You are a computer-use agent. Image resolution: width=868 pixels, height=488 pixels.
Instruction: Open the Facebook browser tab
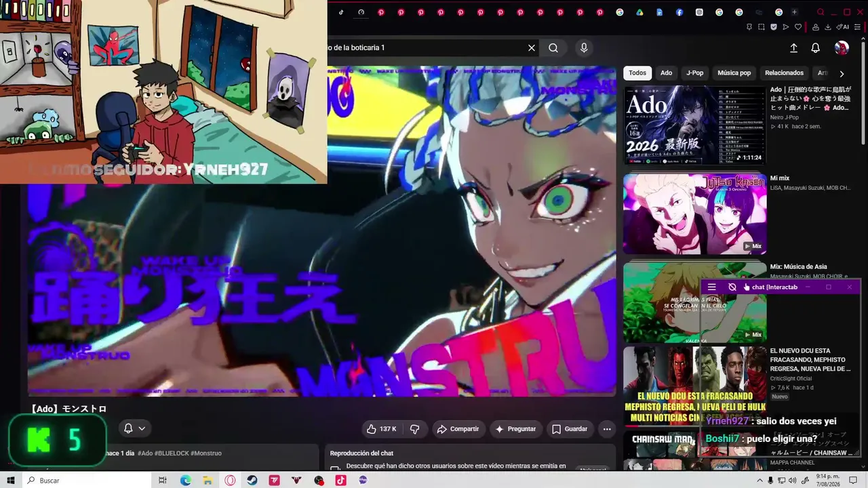679,12
